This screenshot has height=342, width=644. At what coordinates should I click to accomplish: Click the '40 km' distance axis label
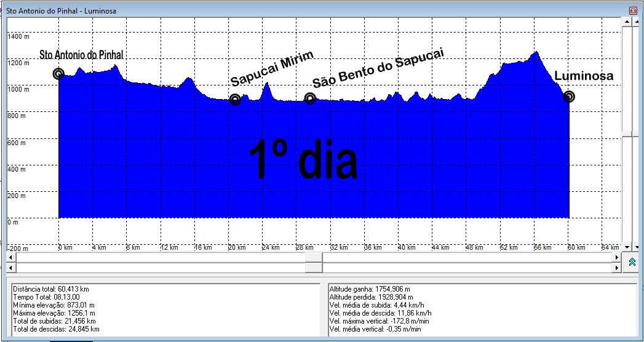[407, 247]
